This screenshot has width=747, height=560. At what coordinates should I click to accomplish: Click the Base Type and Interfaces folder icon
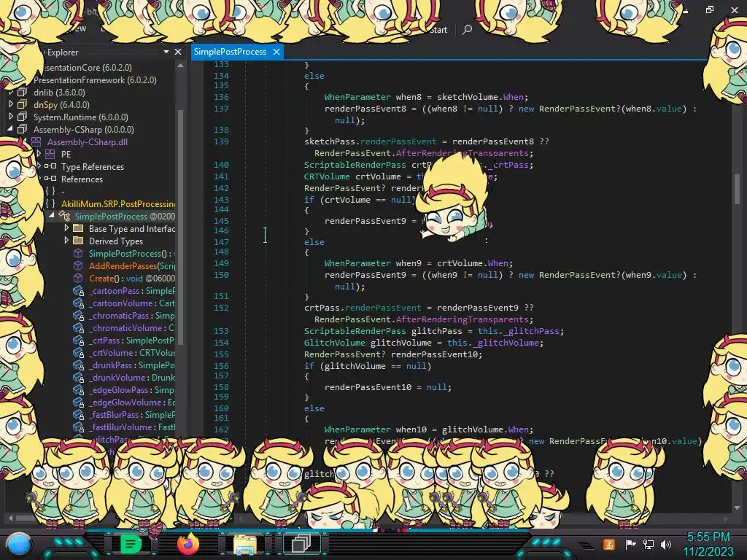point(78,228)
